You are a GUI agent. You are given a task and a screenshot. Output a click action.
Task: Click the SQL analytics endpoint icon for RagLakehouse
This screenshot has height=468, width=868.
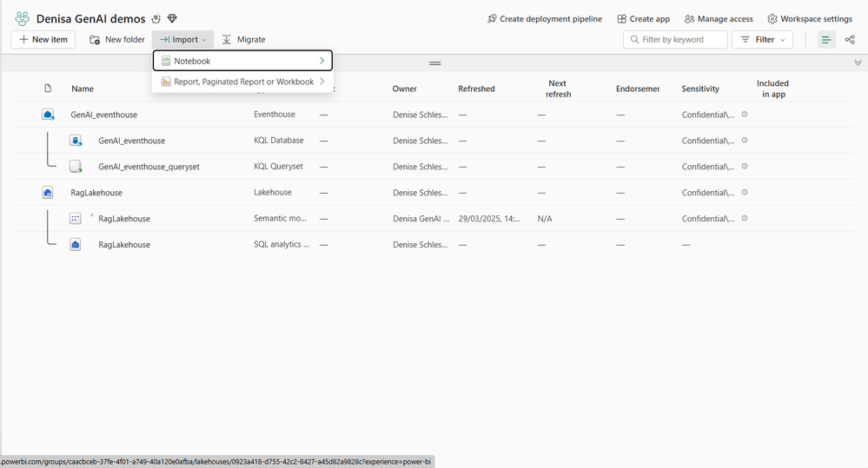(76, 245)
